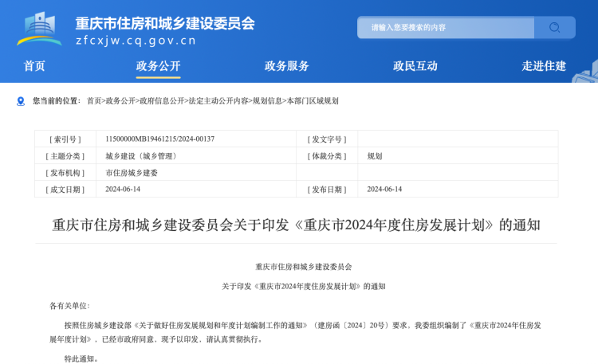Open the 政民互动 navigation tab
Viewport: 598px width, 364px height.
coord(415,66)
